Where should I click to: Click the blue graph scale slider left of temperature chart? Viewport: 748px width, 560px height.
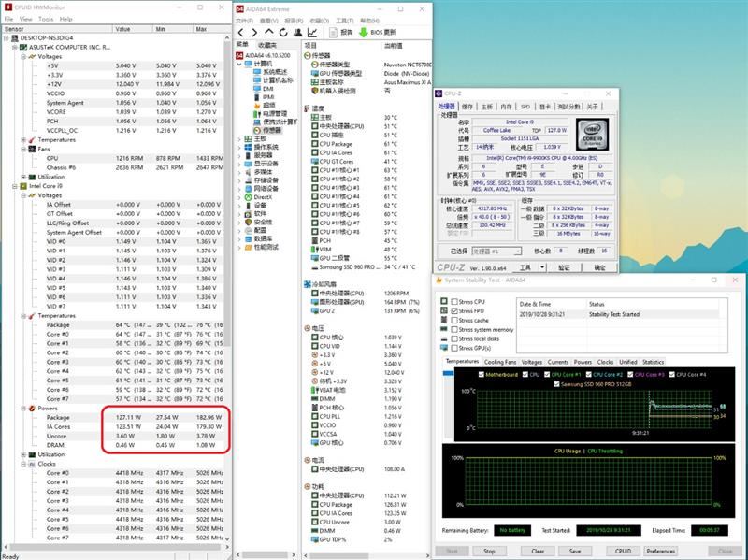(x=448, y=373)
